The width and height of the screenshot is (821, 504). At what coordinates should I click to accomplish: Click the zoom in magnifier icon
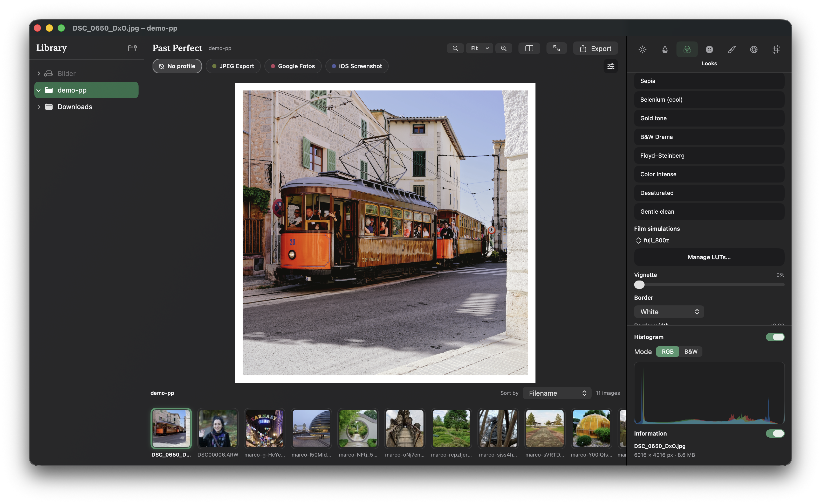point(503,48)
